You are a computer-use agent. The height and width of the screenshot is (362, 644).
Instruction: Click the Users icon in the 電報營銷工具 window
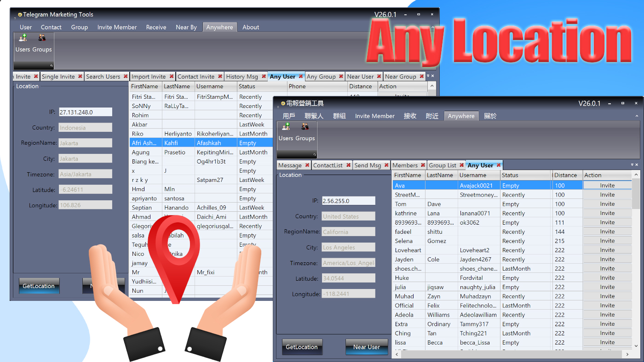point(286,134)
